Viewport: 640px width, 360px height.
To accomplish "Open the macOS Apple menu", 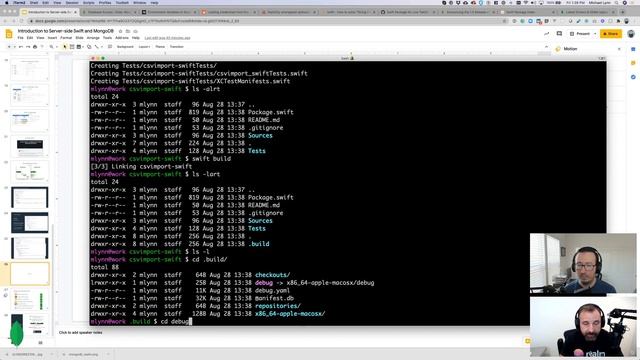I will [6, 2].
